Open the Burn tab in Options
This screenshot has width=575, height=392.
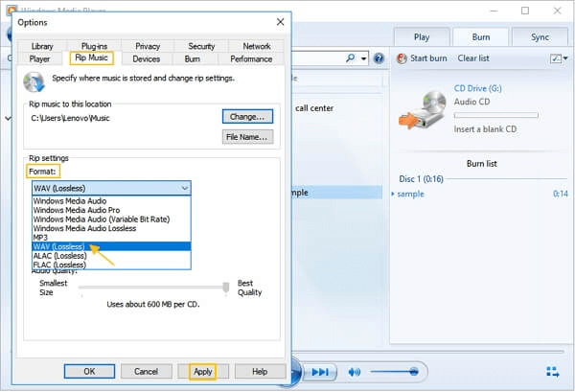point(193,58)
